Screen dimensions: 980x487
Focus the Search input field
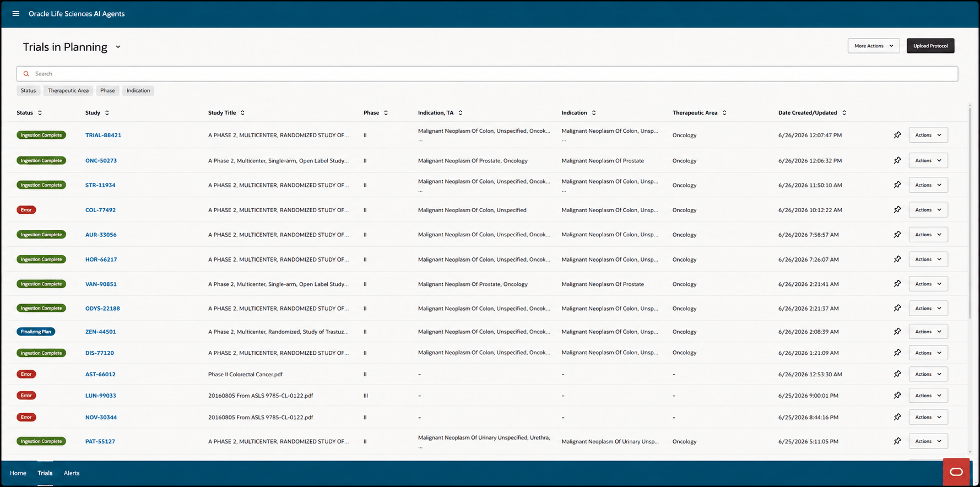[x=487, y=74]
